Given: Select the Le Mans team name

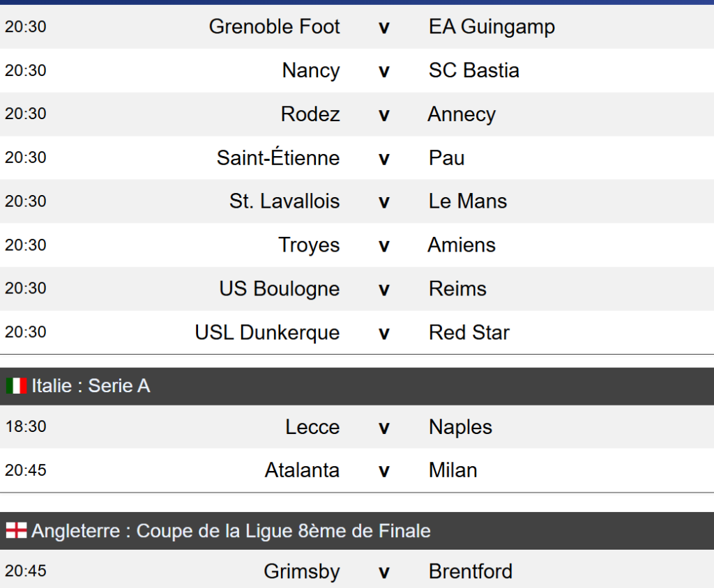Looking at the screenshot, I should pyautogui.click(x=468, y=201).
